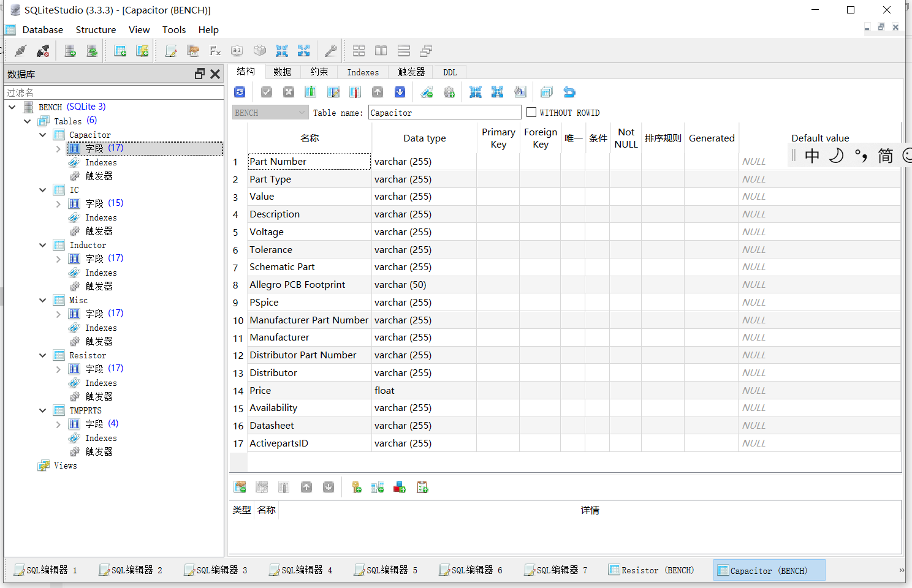The image size is (912, 588).
Task: Click the add column icon
Action: 311,92
